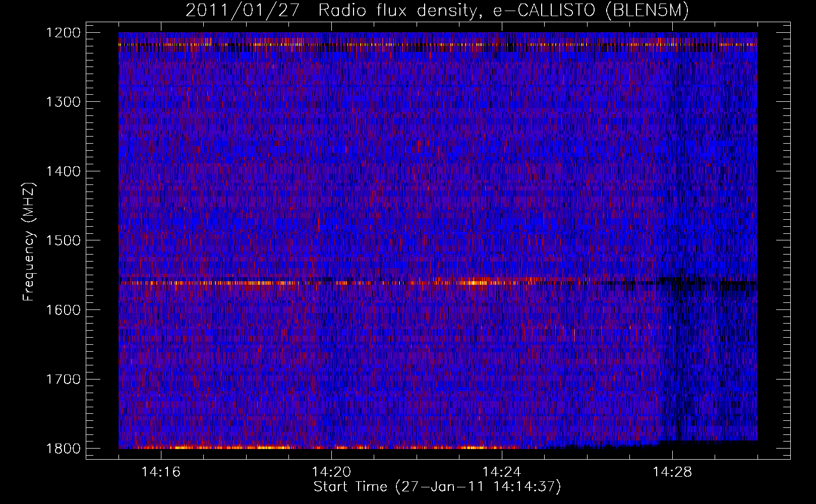
Task: Click the 'Frequency (MHZ)' axis title
Action: pos(29,241)
